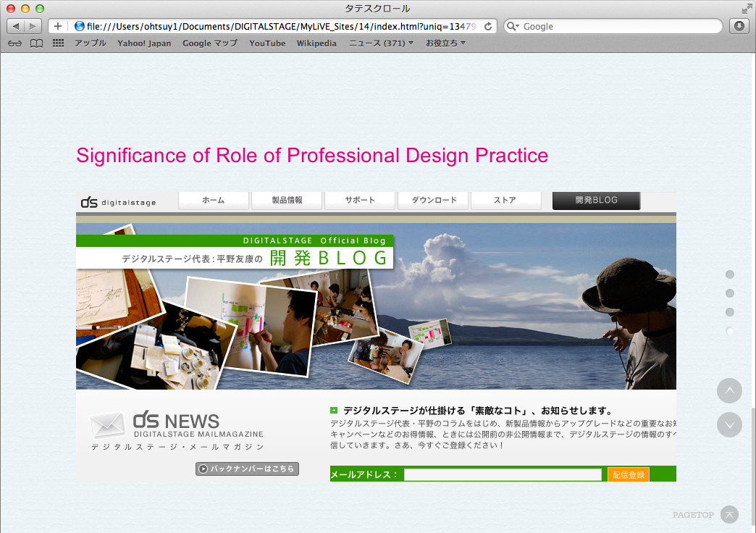Reload the page with refresh icon
The height and width of the screenshot is (533, 756).
coord(488,26)
